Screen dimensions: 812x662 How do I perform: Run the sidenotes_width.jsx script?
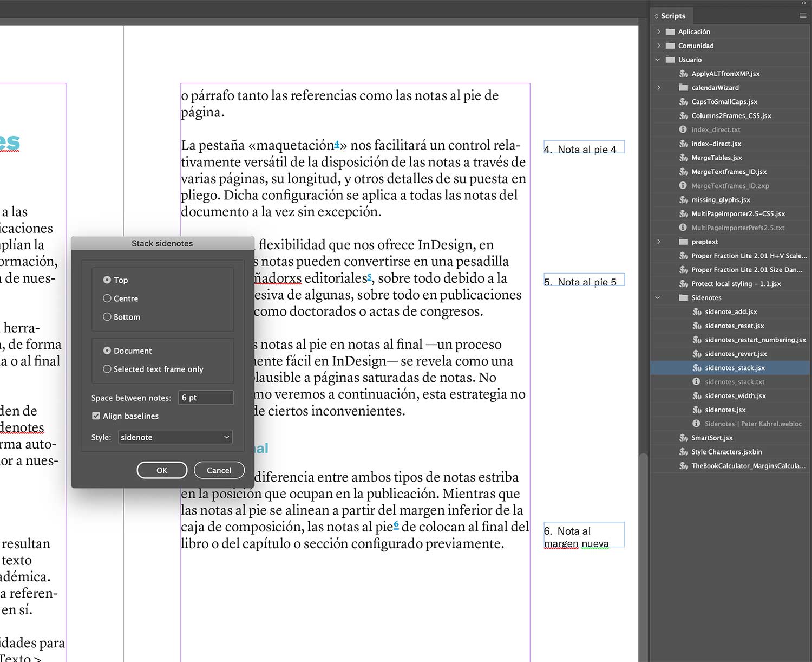(x=735, y=395)
